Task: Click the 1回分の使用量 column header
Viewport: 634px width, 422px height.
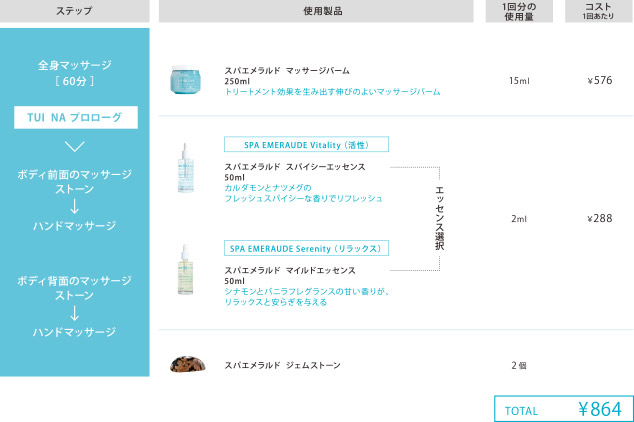Action: click(x=518, y=11)
